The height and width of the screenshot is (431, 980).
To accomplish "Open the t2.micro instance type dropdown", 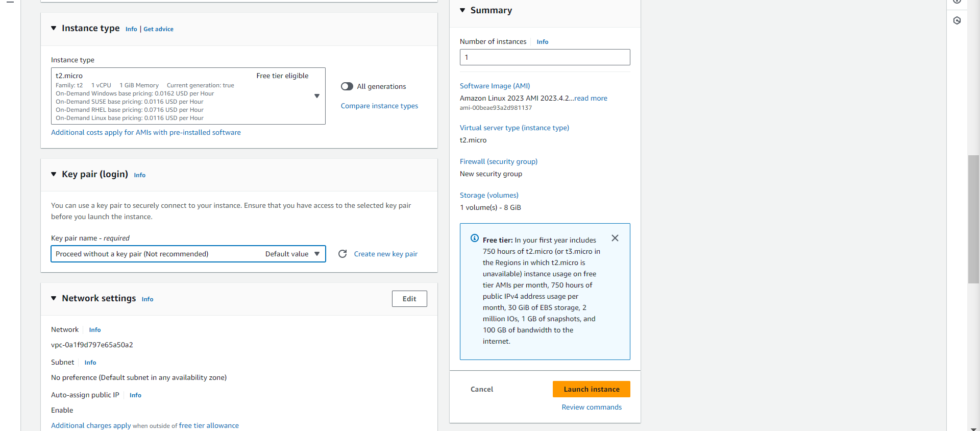I will pyautogui.click(x=316, y=96).
